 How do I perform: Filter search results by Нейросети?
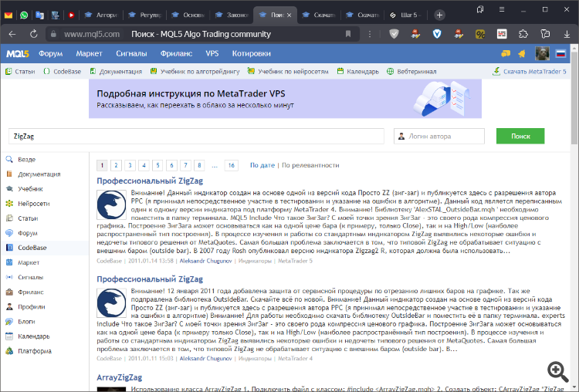(34, 204)
